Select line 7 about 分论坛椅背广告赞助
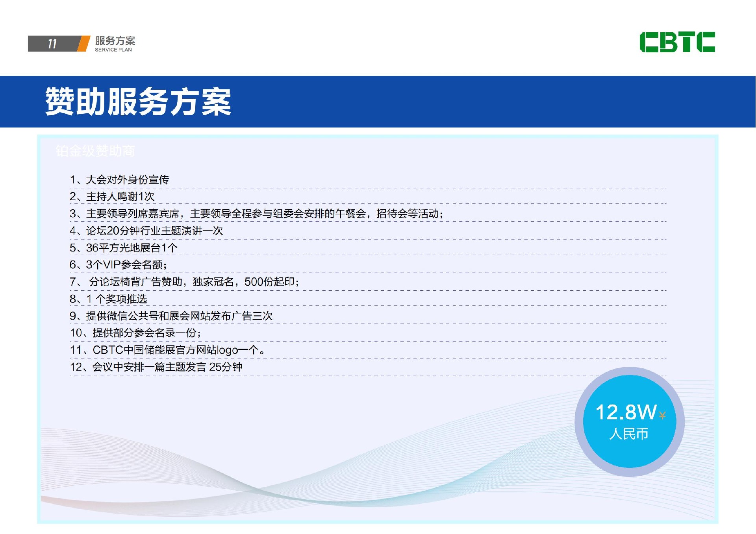 pos(185,282)
